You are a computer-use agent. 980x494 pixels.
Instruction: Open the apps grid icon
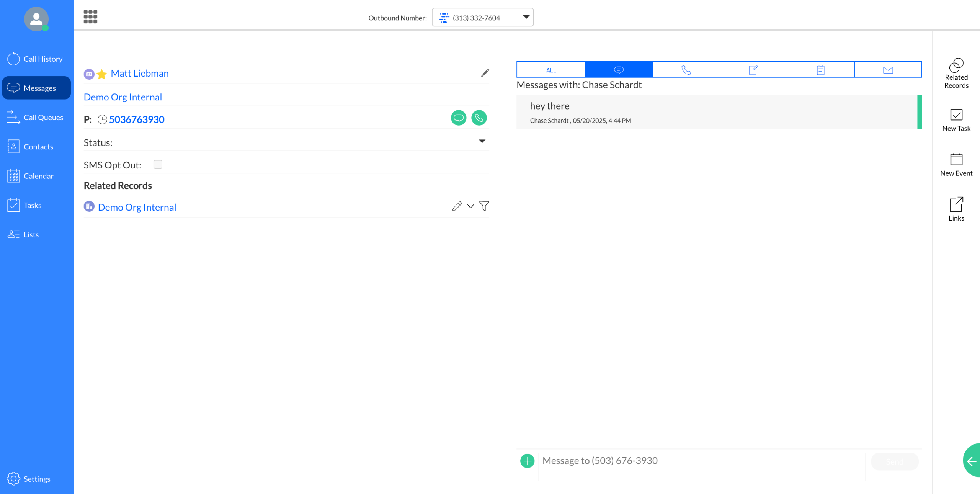90,17
